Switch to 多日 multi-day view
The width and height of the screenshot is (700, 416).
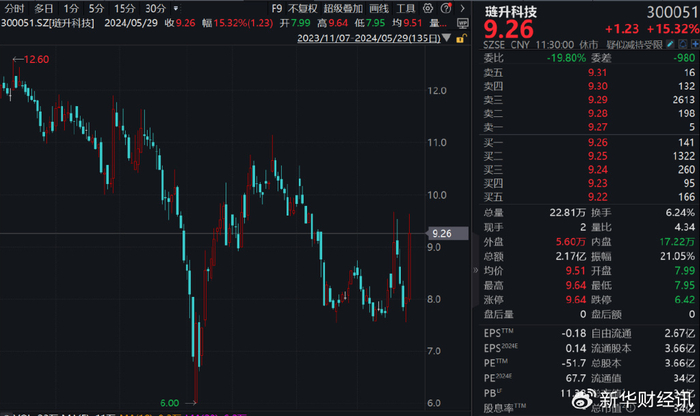pyautogui.click(x=44, y=8)
